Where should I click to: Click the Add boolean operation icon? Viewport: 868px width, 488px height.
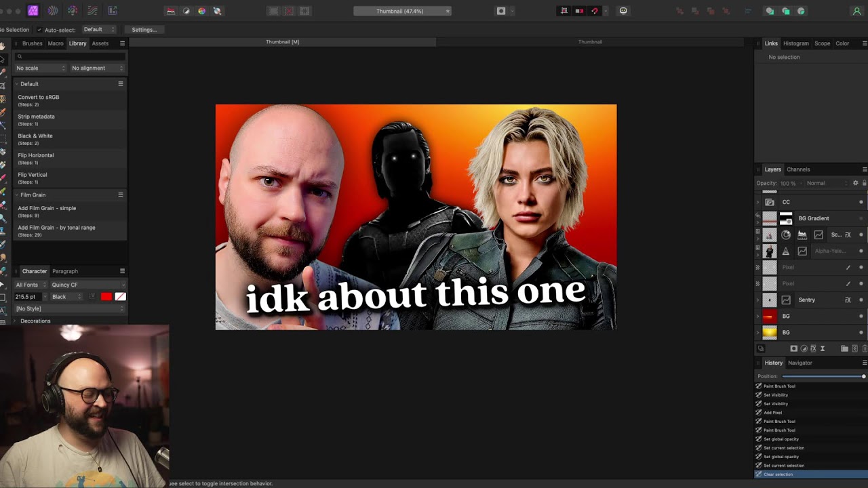[770, 11]
